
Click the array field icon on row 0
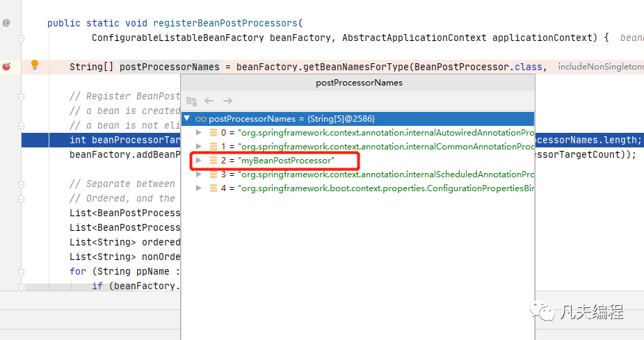[x=214, y=133]
